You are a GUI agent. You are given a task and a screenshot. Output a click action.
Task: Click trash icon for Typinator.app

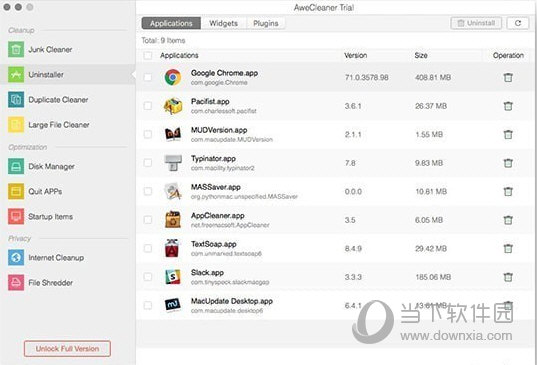(x=508, y=163)
